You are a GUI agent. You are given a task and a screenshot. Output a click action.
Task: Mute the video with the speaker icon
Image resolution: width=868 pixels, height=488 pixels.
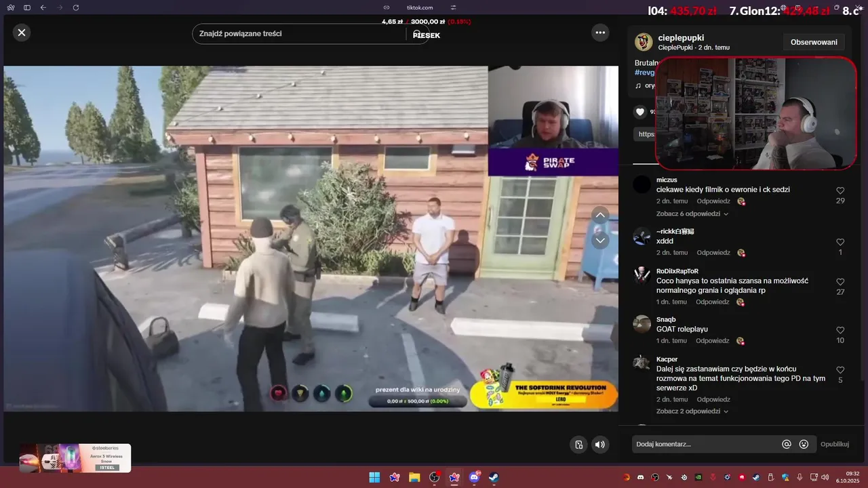pos(599,445)
